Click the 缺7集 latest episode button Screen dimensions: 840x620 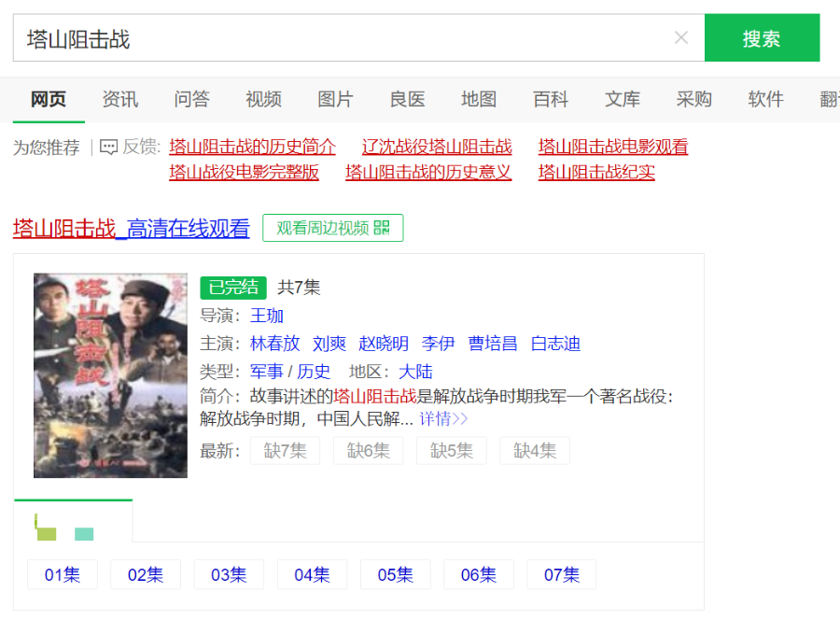285,451
